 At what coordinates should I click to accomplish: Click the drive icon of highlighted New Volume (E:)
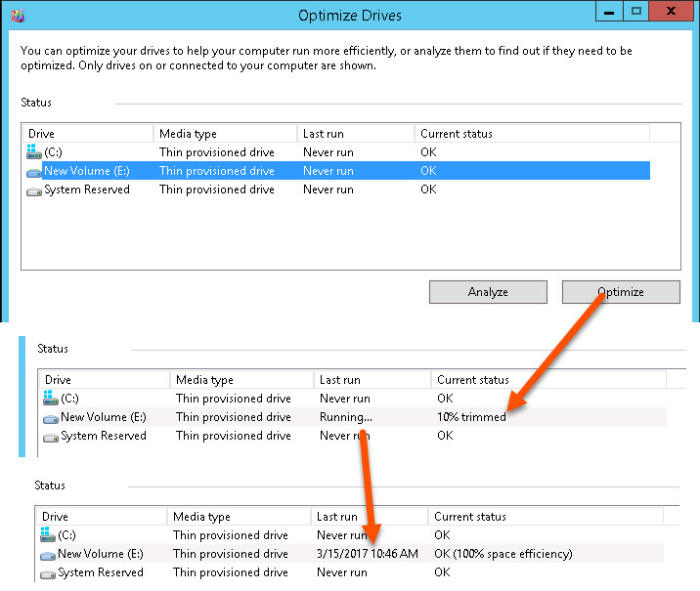click(34, 172)
